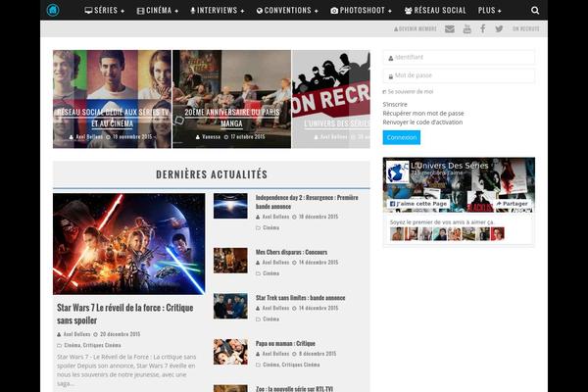This screenshot has height=392, width=588.
Task: Open Mes Chers disparus : Concours article
Action: (291, 252)
